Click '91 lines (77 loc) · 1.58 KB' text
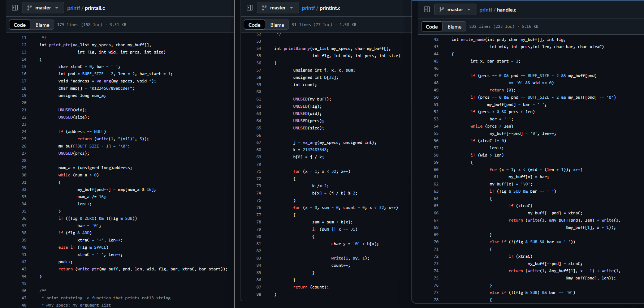 324,25
